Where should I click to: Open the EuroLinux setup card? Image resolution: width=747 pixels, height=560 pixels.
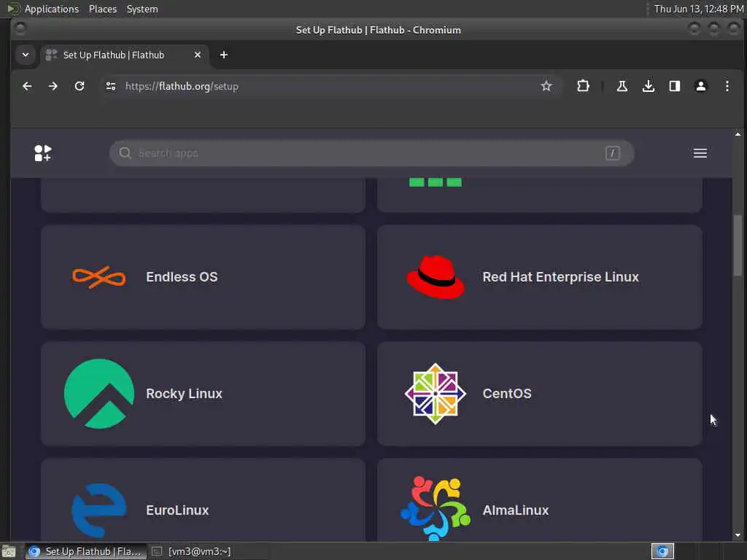203,500
